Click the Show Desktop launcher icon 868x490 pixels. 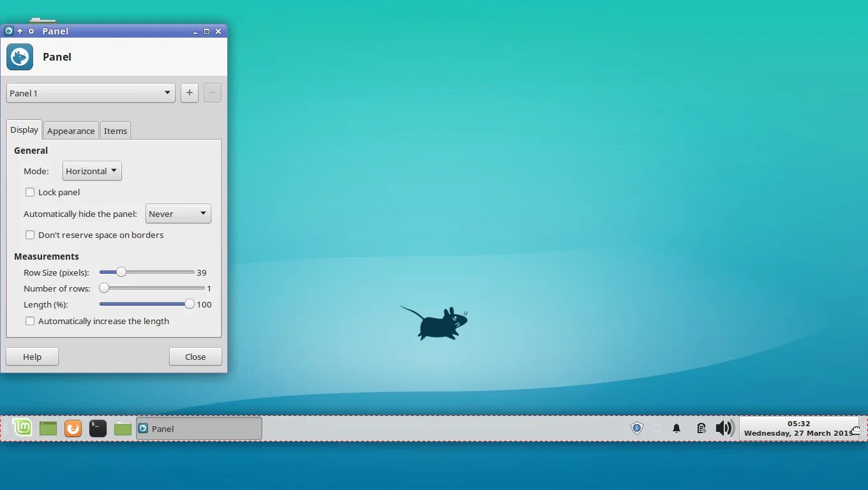48,428
